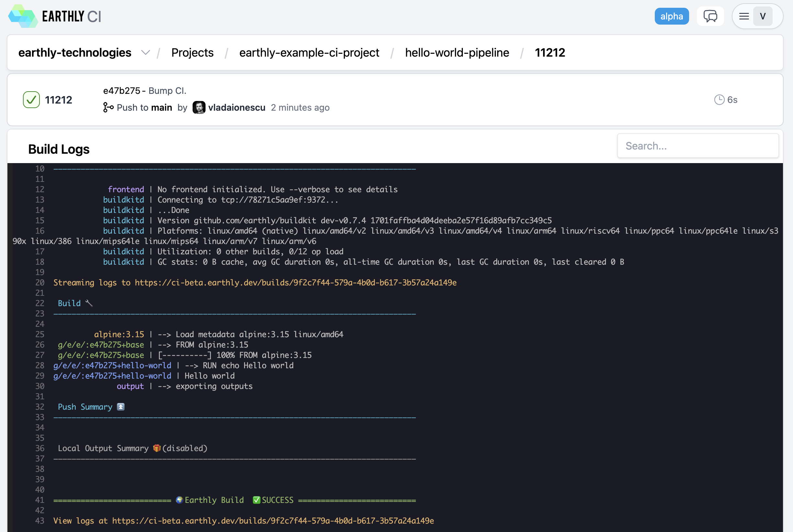Open the hamburger menu icon

(x=744, y=16)
